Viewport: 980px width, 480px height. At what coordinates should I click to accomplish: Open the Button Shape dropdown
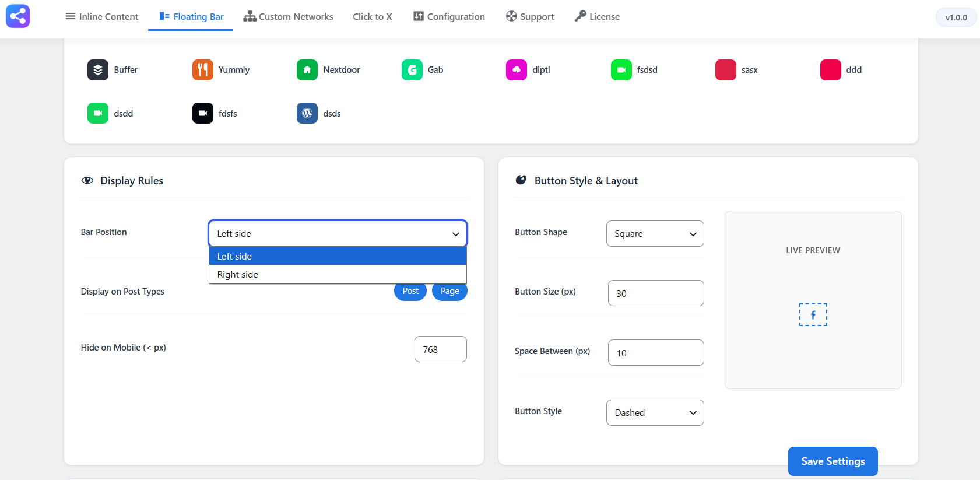655,233
